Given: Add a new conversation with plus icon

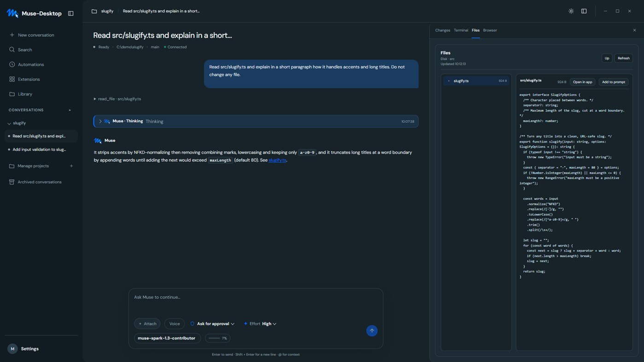Looking at the screenshot, I should point(70,110).
